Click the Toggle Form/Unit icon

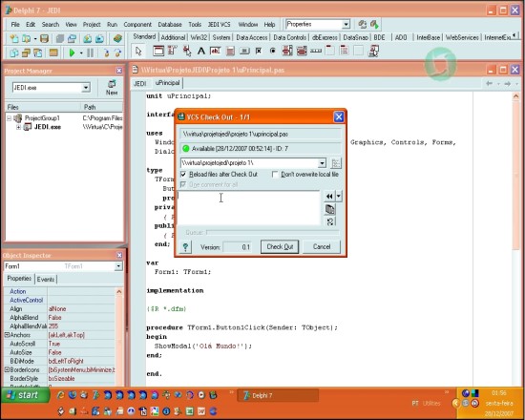click(38, 52)
